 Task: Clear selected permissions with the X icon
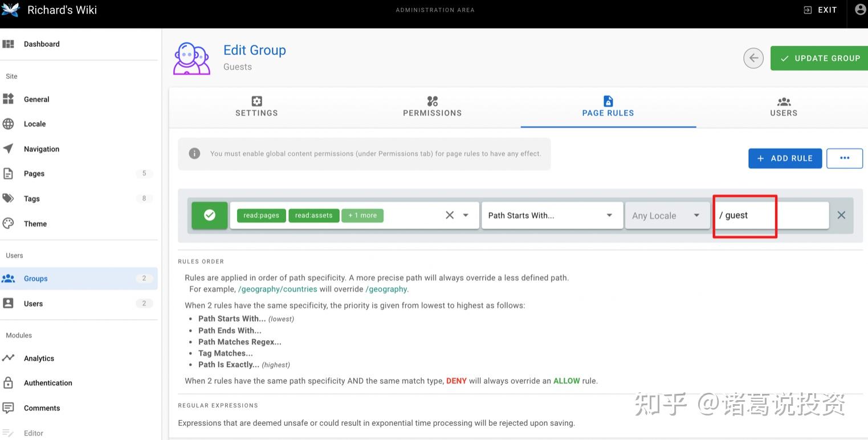(x=450, y=215)
